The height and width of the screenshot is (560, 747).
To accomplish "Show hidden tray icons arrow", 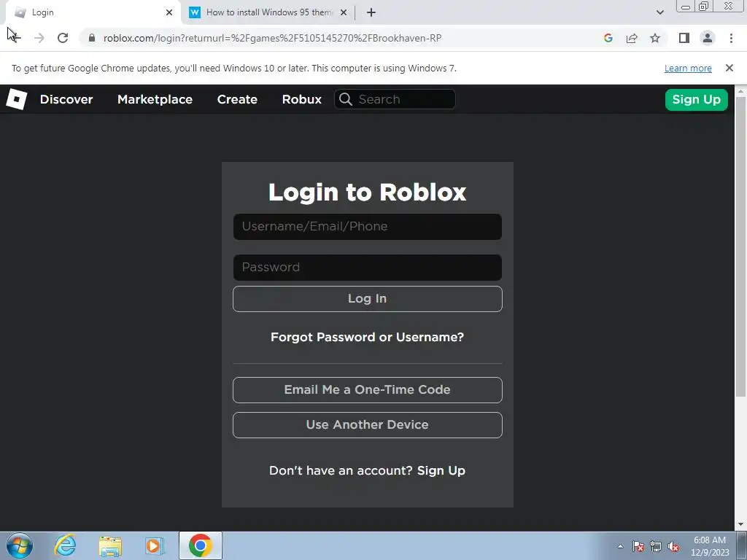I will [x=620, y=546].
